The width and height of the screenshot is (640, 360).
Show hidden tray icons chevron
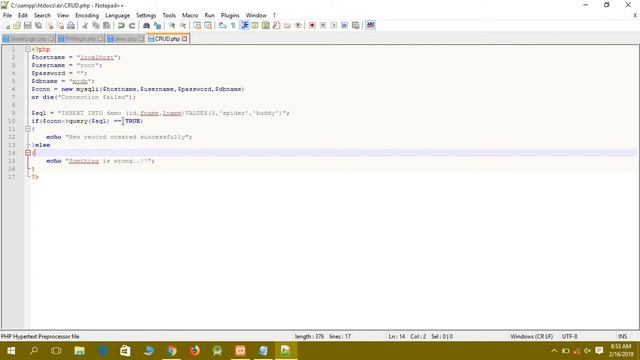click(554, 351)
